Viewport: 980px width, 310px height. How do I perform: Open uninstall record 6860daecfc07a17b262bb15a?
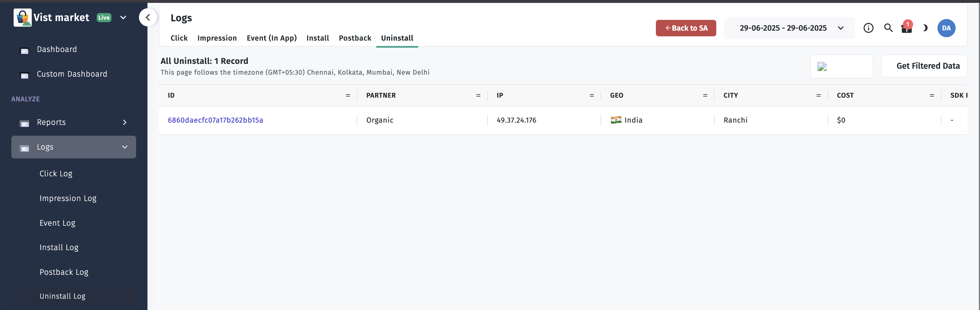(215, 120)
